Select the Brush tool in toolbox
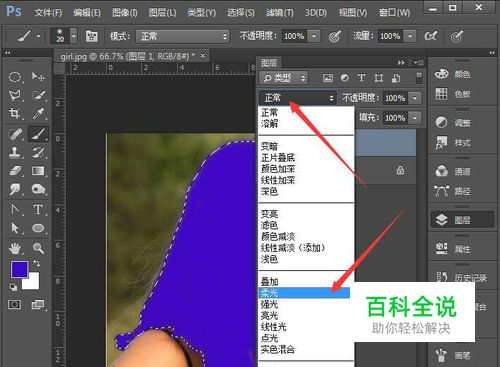This screenshot has width=500, height=367. click(38, 134)
